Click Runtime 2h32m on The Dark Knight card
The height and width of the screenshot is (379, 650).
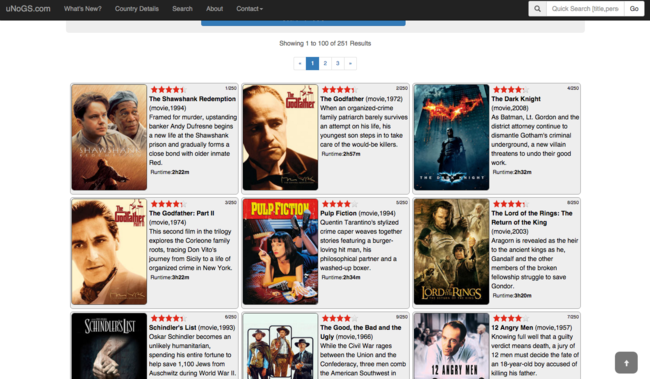pyautogui.click(x=512, y=172)
